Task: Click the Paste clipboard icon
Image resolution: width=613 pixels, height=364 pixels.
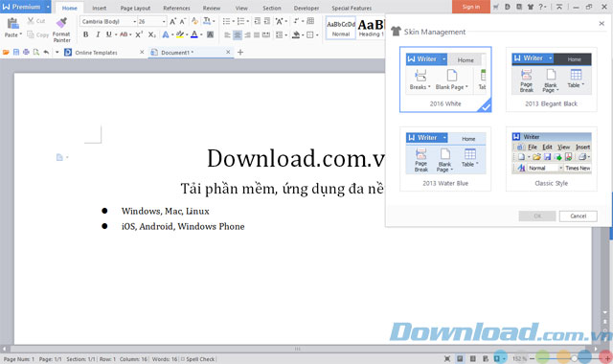Action: (12, 23)
